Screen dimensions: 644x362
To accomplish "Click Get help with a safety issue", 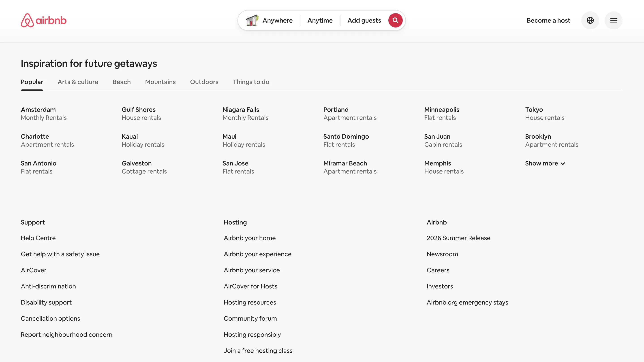I will coord(60,254).
